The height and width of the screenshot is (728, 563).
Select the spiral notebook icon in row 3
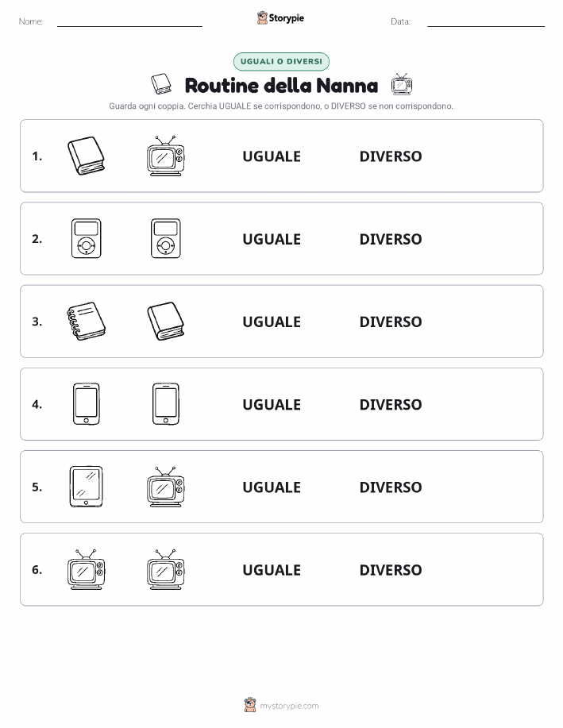pos(87,322)
